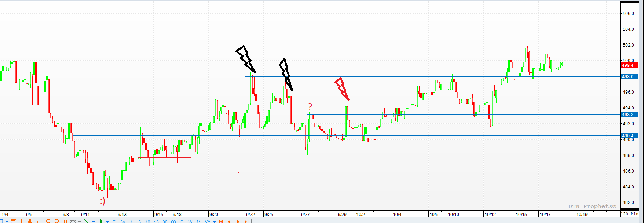644x223 pixels.
Task: Click the 504.0 price axis label
Action: [x=627, y=29]
